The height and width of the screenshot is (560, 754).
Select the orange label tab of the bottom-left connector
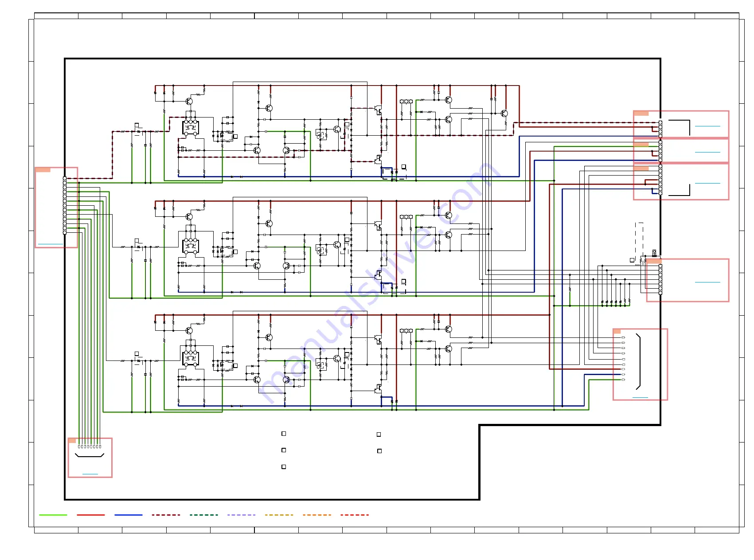tap(72, 441)
